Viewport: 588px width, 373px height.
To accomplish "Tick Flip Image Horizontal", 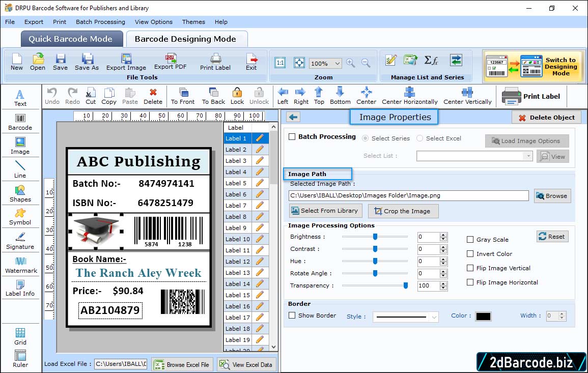I will (x=470, y=282).
